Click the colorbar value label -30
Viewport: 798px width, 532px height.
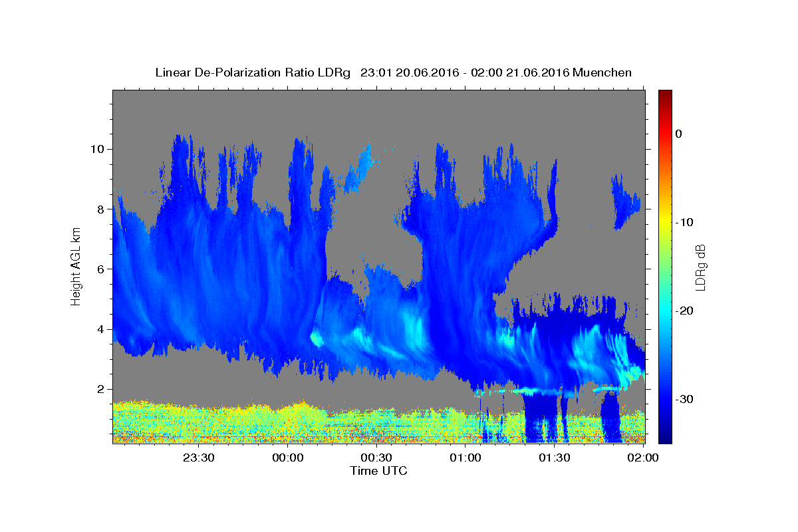(x=684, y=399)
